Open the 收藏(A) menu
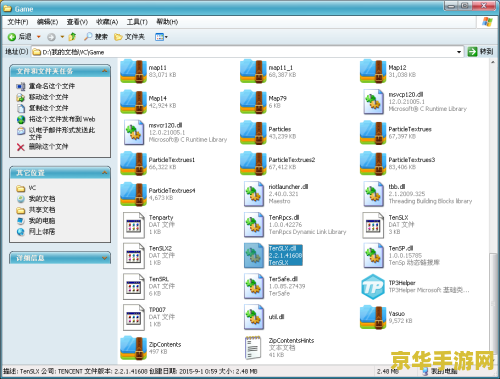This screenshot has height=379, width=500. tap(107, 22)
